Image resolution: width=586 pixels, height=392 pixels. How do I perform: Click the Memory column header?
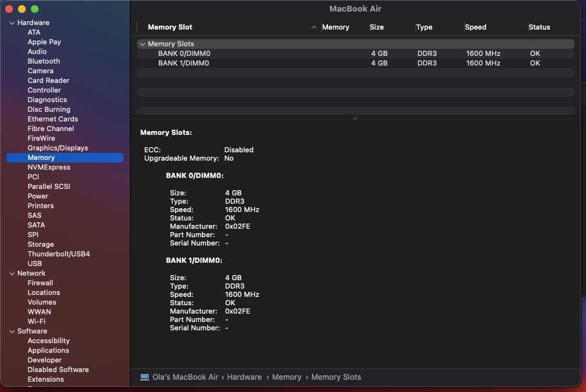tap(336, 27)
